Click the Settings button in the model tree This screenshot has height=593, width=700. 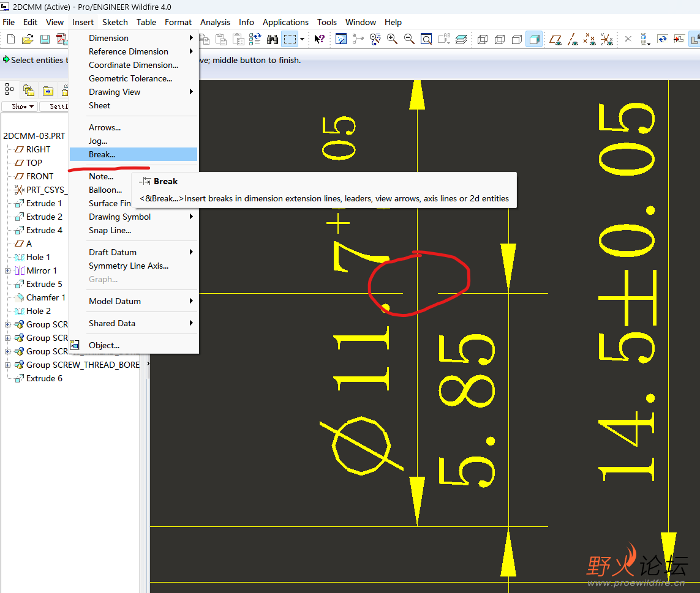click(54, 106)
